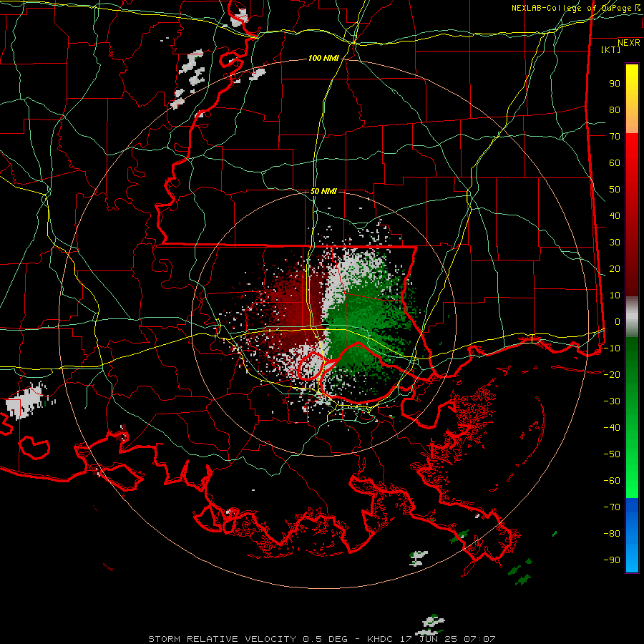The width and height of the screenshot is (644, 644).
Task: Click the '-30' scale value
Action: (x=612, y=401)
